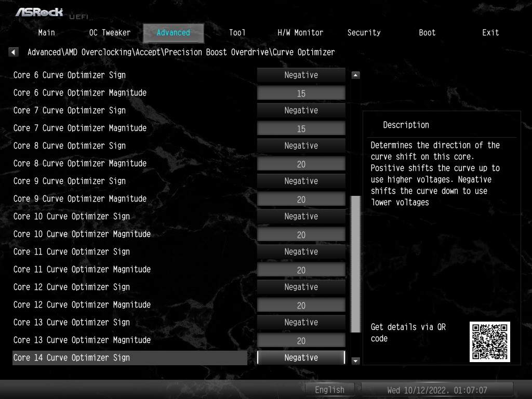The width and height of the screenshot is (532, 399).
Task: Select the Core 13 Curve Optimizer Sign label
Action: tap(72, 322)
